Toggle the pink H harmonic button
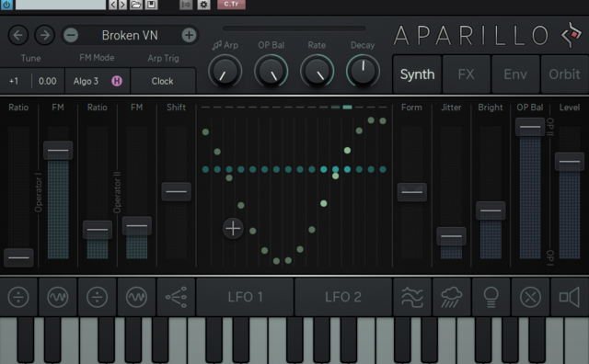 click(117, 81)
